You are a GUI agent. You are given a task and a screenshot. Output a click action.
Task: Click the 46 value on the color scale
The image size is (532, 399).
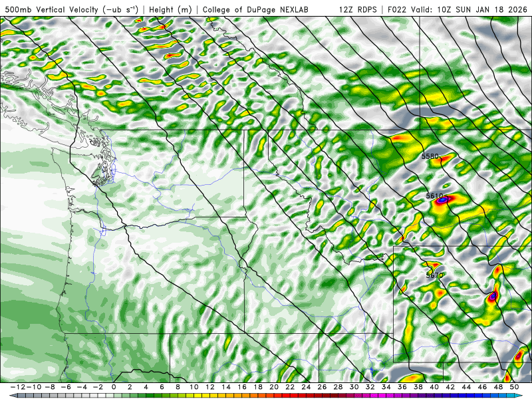pos(482,387)
